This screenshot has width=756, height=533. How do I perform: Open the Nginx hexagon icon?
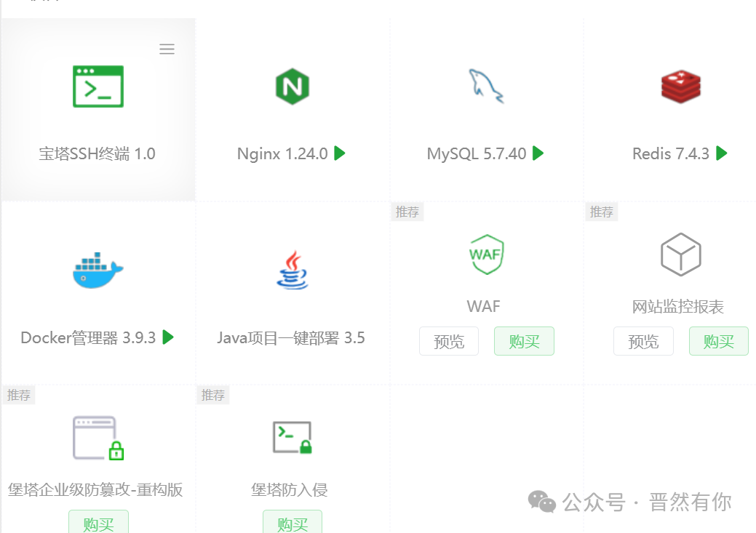(293, 87)
